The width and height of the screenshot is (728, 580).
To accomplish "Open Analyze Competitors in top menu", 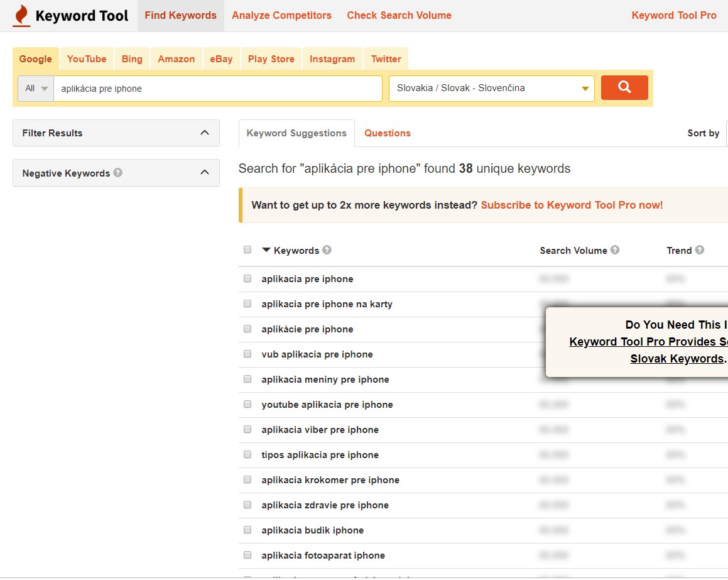I will 281,15.
